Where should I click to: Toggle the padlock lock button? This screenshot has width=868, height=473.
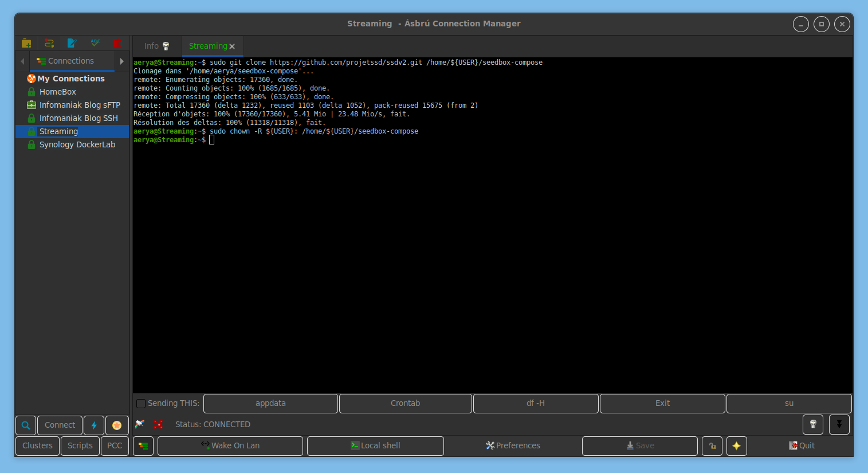click(x=712, y=446)
